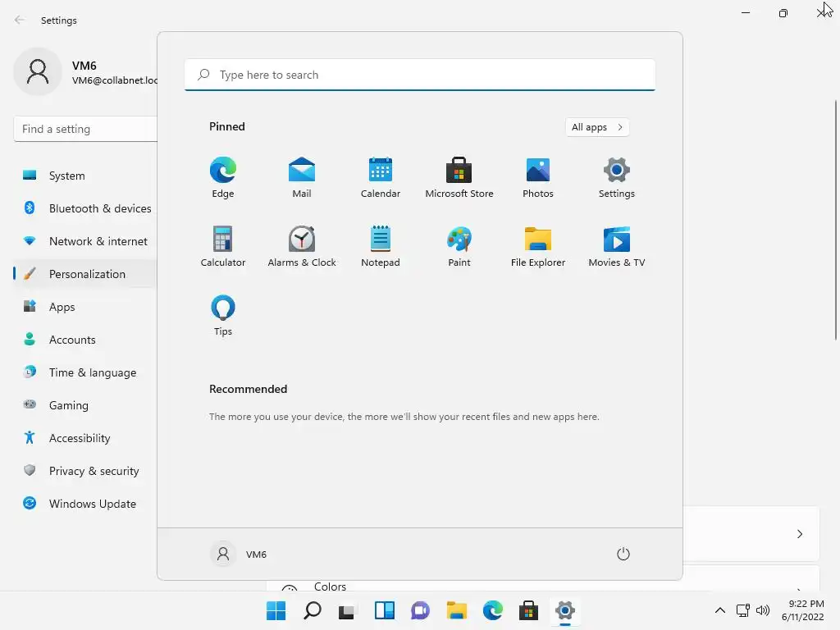Viewport: 840px width, 630px height.
Task: Go to Network & internet settings
Action: [x=85, y=241]
